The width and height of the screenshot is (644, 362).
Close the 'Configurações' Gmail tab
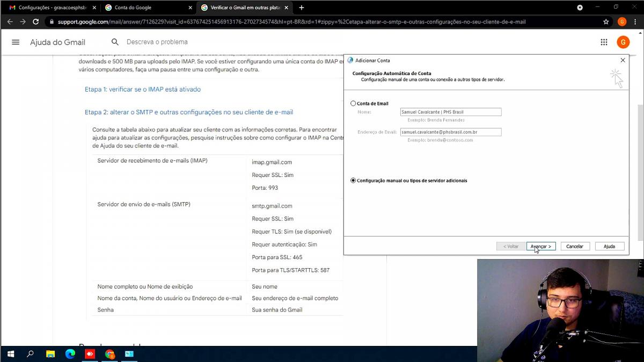[x=94, y=8]
